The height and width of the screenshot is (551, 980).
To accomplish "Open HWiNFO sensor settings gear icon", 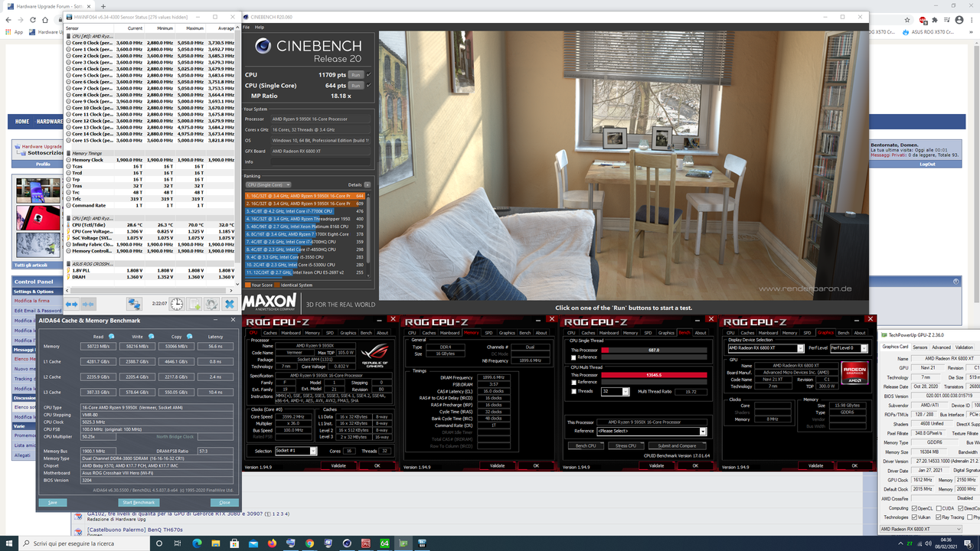I will 211,304.
